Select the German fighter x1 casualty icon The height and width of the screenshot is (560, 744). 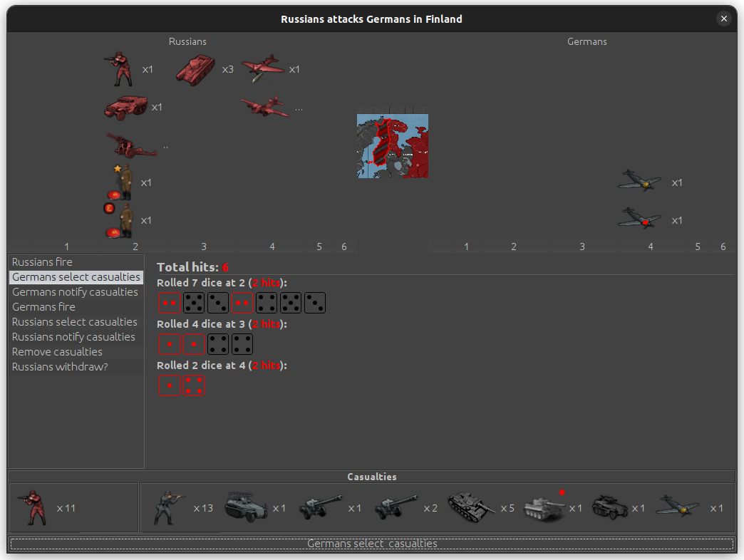tap(678, 508)
